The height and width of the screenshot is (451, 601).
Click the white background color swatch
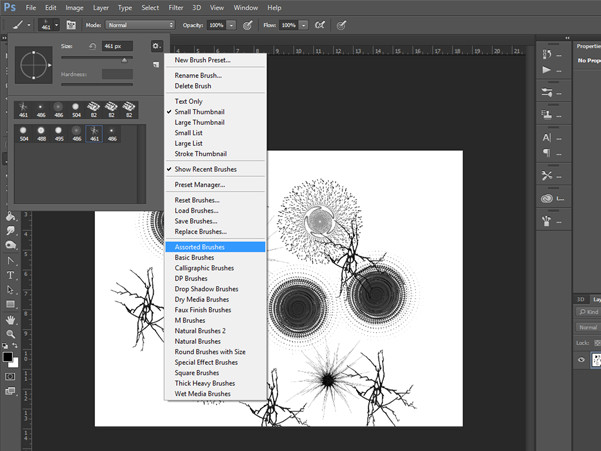coord(15,363)
